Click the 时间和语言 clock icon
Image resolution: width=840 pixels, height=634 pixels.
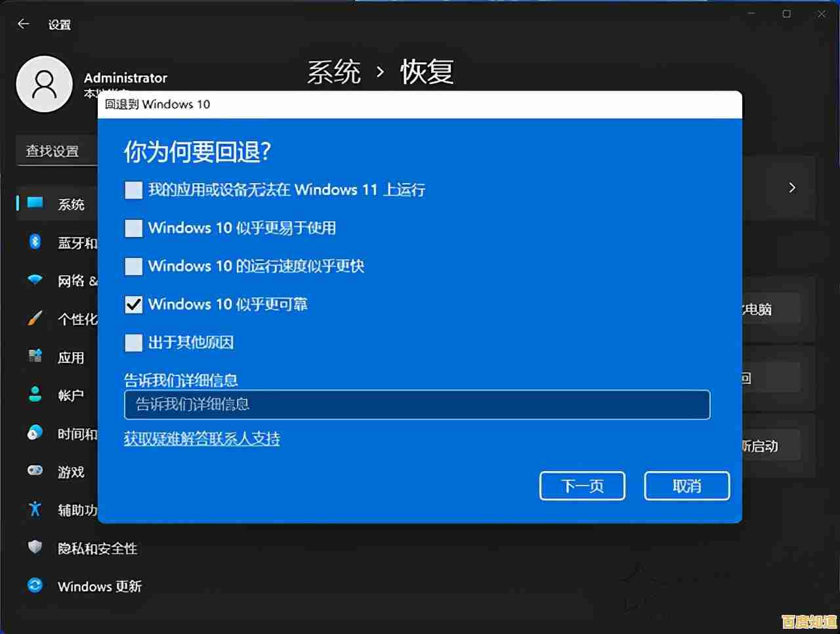pyautogui.click(x=36, y=433)
